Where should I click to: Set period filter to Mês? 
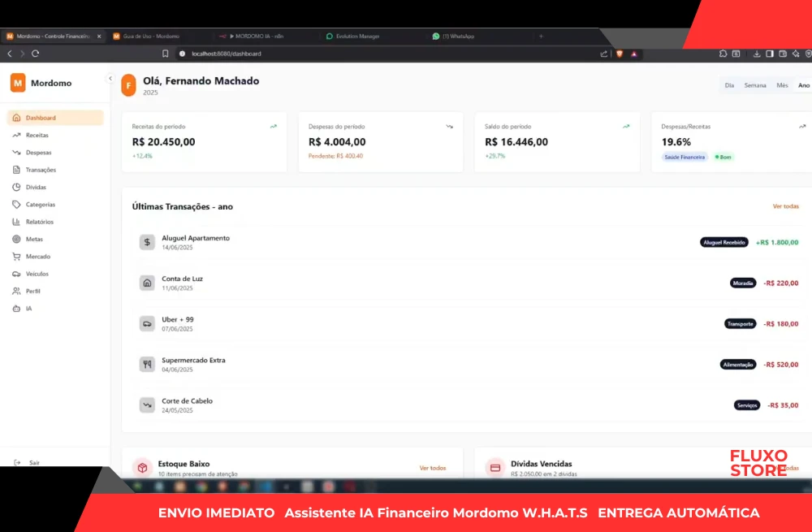pos(782,85)
